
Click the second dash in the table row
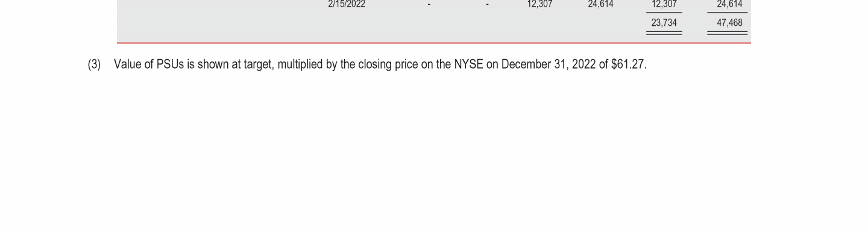[487, 5]
